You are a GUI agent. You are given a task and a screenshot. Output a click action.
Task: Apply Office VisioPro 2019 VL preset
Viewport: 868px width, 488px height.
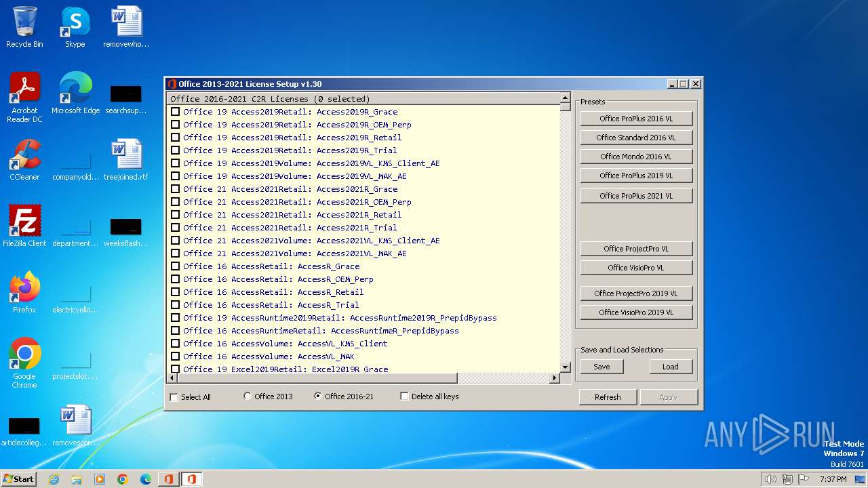(x=636, y=312)
